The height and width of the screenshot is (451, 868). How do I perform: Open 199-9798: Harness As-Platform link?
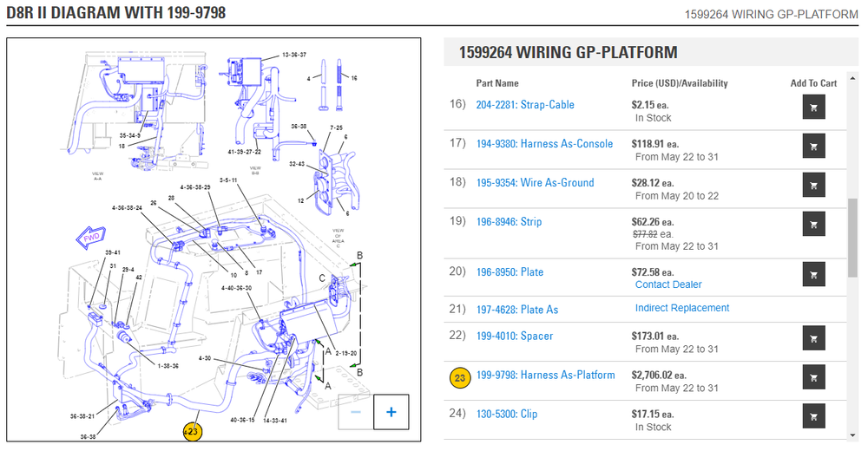(545, 376)
